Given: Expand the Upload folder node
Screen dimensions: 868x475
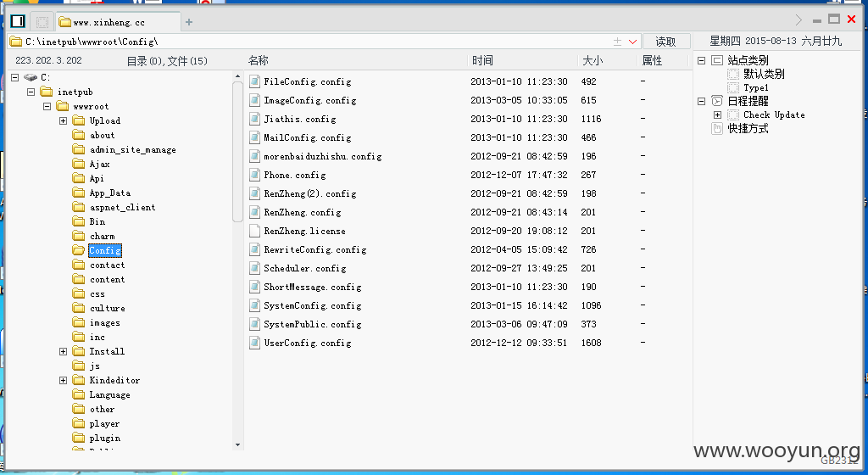Looking at the screenshot, I should coord(63,120).
